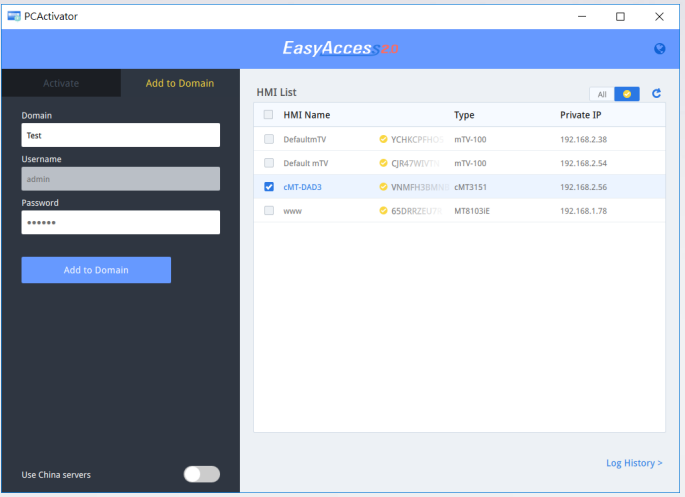Screen dimensions: 685x497
Task: Maximize the PCActivator window
Action: coord(620,17)
